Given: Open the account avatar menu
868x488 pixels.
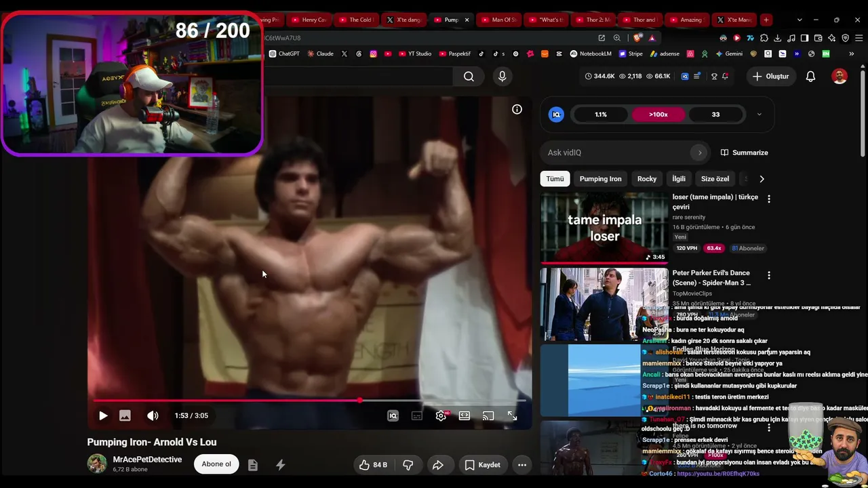Looking at the screenshot, I should point(840,77).
